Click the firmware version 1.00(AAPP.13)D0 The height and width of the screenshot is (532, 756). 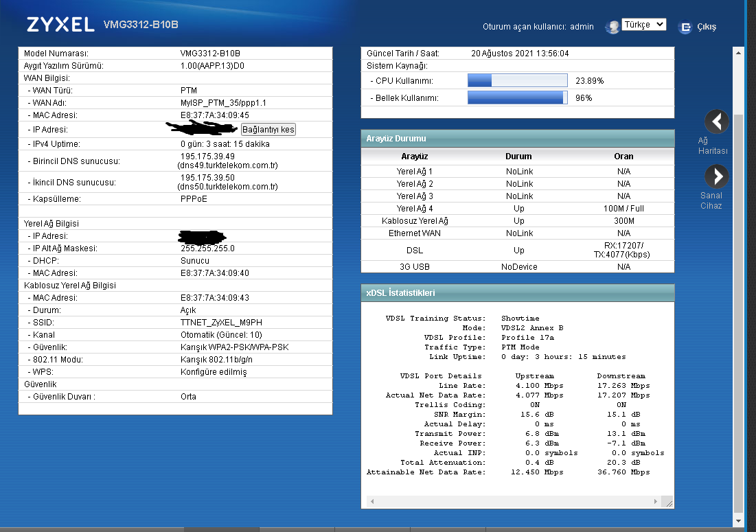(x=212, y=66)
